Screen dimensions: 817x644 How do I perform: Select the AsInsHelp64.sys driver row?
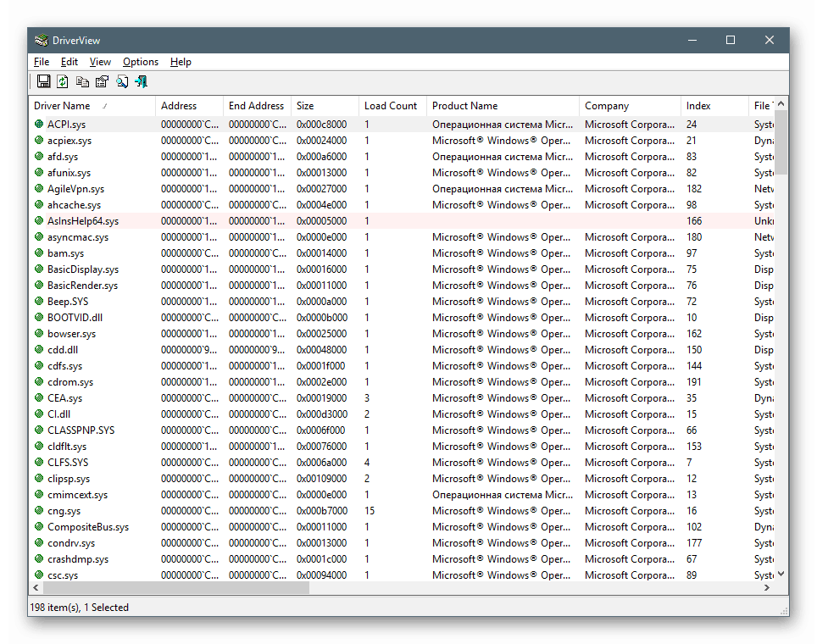83,221
